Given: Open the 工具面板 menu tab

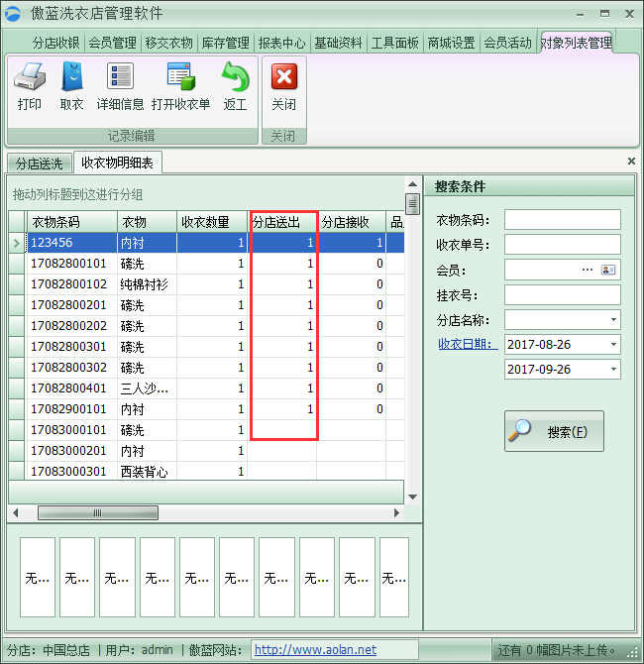Looking at the screenshot, I should [x=394, y=43].
